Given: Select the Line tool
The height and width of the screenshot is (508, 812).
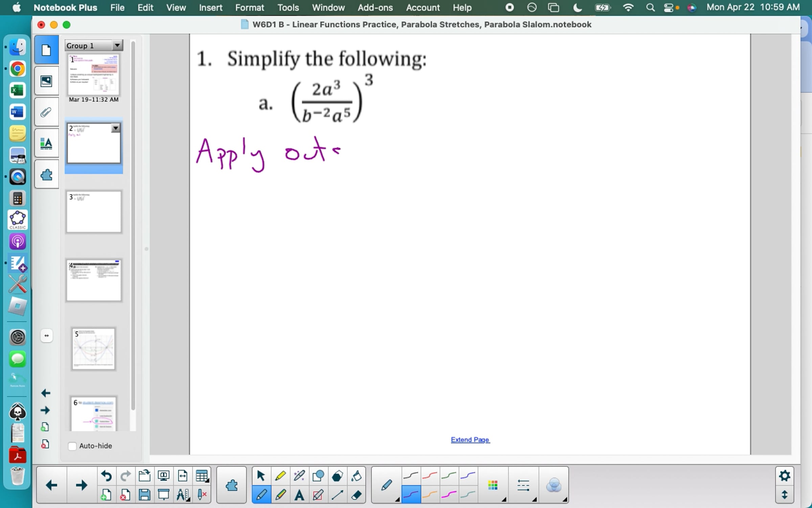Looking at the screenshot, I should [x=337, y=495].
